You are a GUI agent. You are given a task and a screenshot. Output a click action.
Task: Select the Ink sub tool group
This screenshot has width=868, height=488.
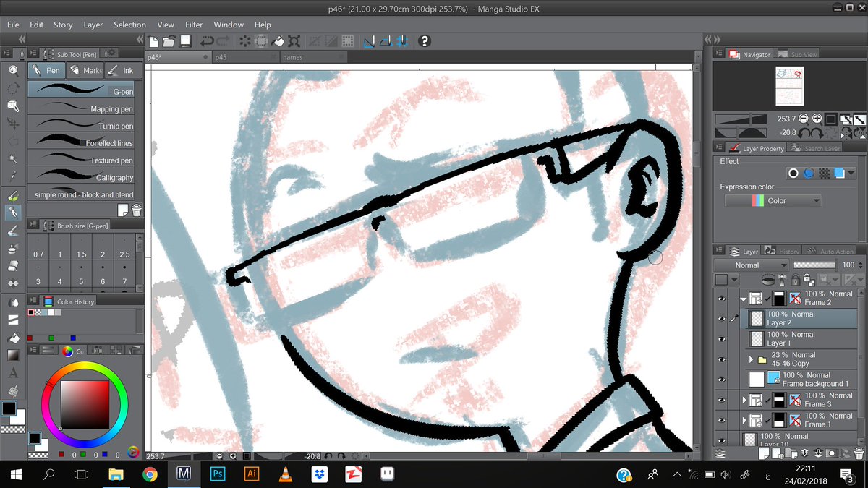[x=122, y=70]
